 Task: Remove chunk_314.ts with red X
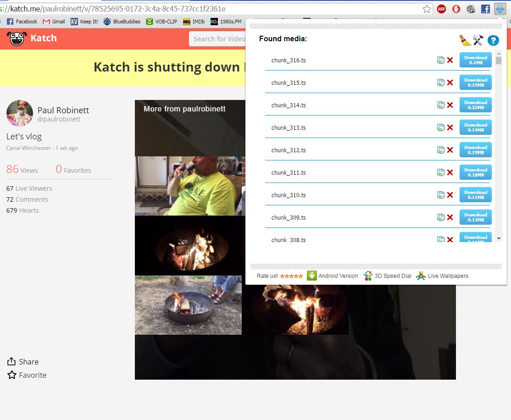coord(450,105)
